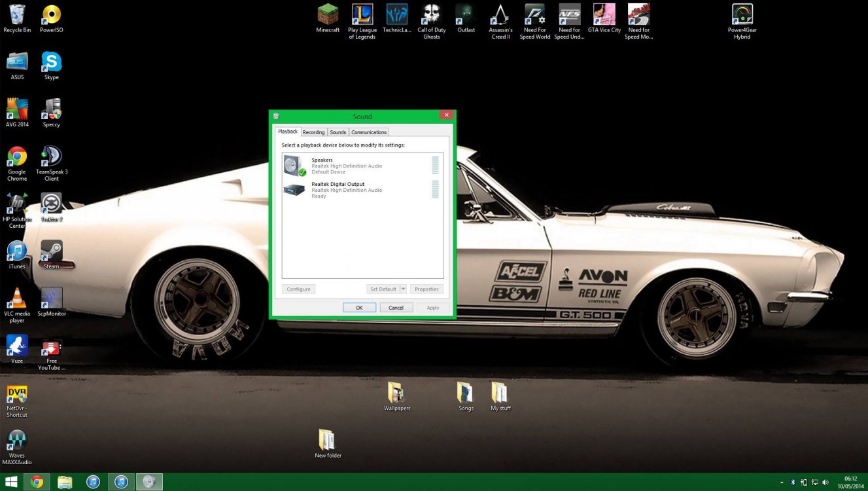
Task: Click the Configure button
Action: pos(298,289)
